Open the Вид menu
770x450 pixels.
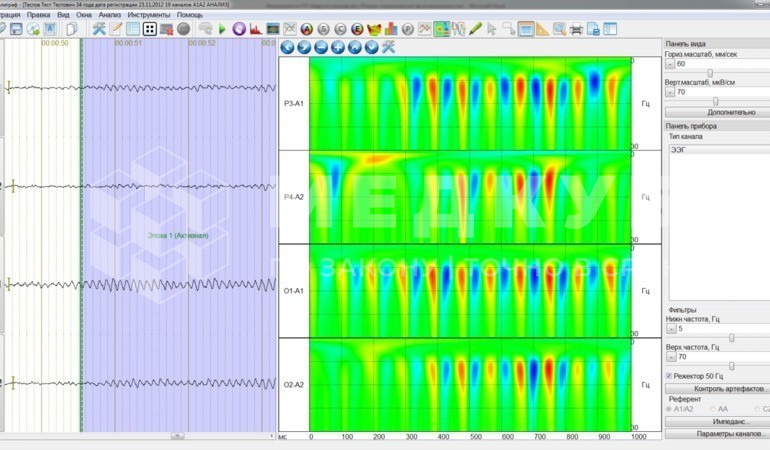point(63,15)
